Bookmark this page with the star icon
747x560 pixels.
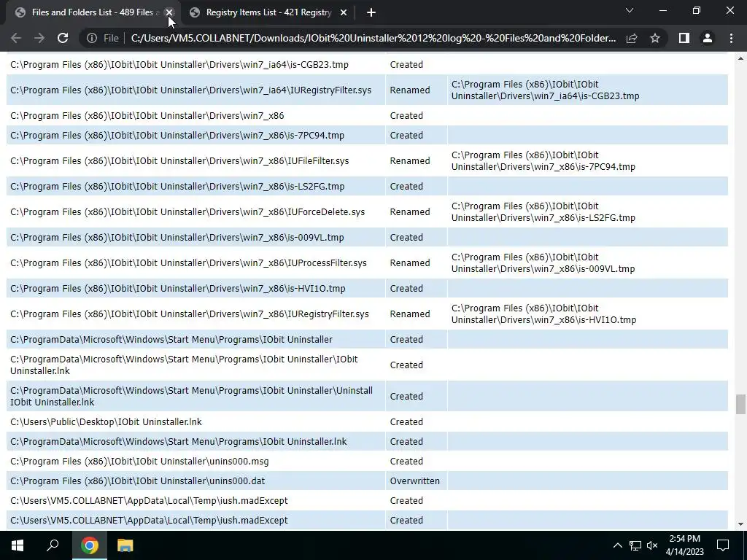pyautogui.click(x=655, y=38)
